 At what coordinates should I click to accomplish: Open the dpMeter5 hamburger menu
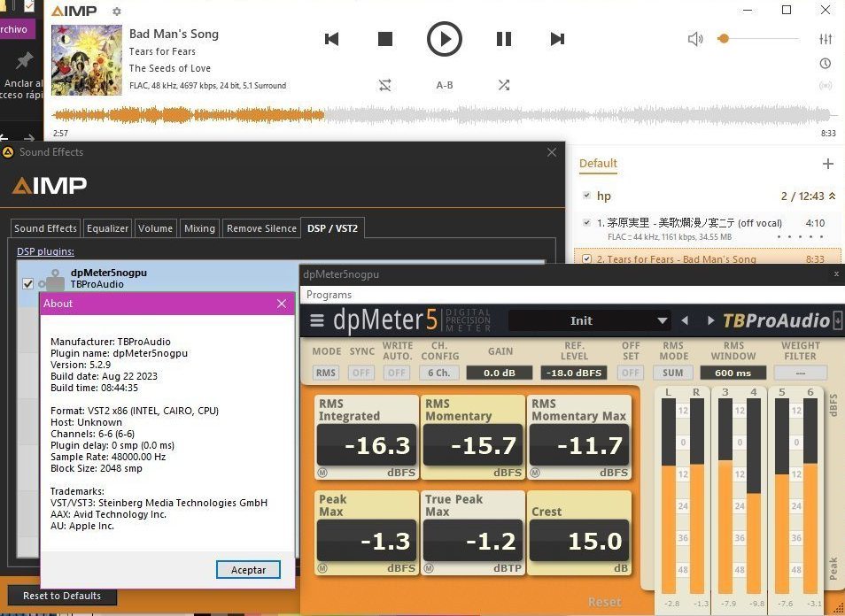317,321
